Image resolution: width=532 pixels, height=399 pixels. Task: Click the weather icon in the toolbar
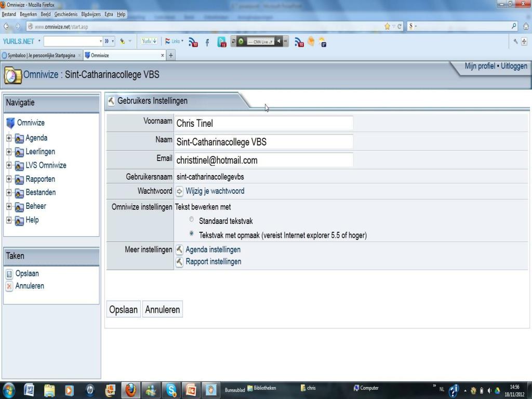[x=322, y=42]
